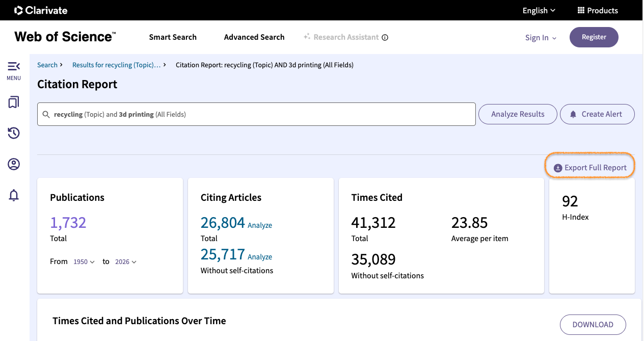
Task: Go to Advanced Search tab
Action: pos(254,37)
